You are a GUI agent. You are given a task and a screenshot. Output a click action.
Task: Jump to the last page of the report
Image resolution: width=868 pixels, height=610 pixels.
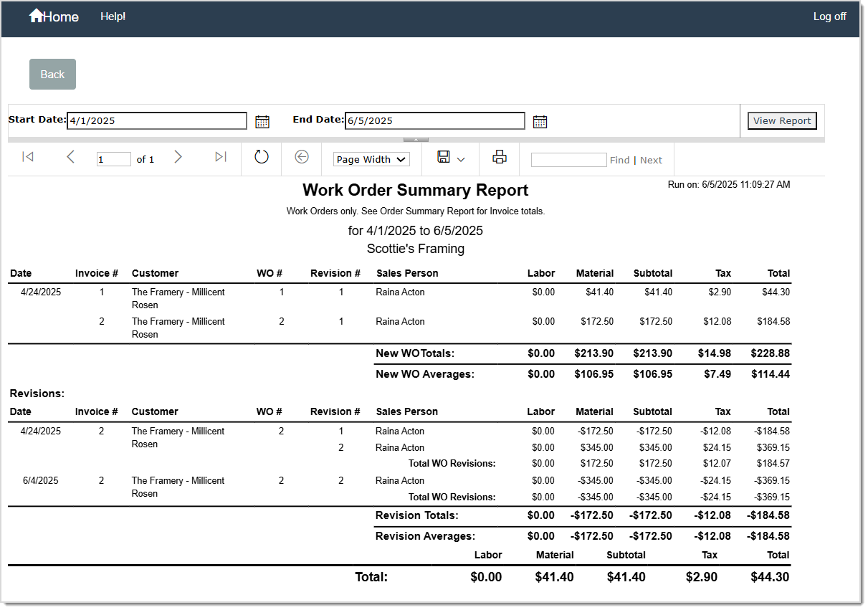220,157
